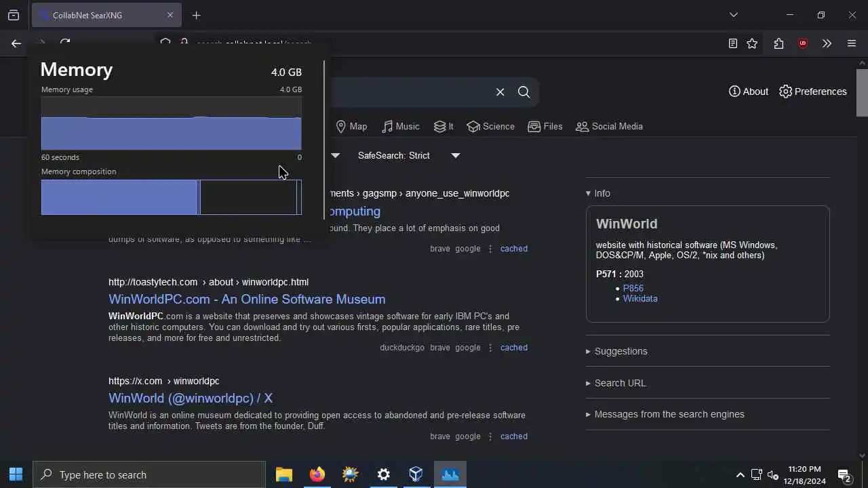Click the 4.0 GB memory total value

click(x=286, y=72)
